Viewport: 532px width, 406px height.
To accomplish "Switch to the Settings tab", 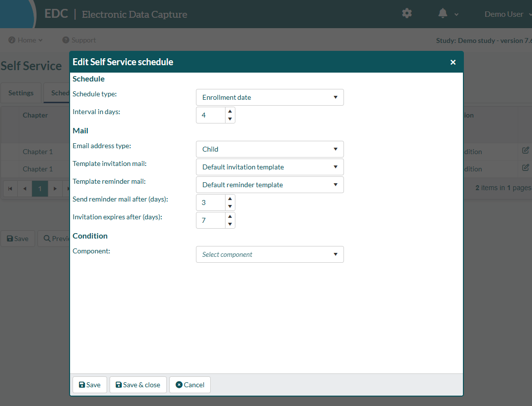I will [21, 93].
